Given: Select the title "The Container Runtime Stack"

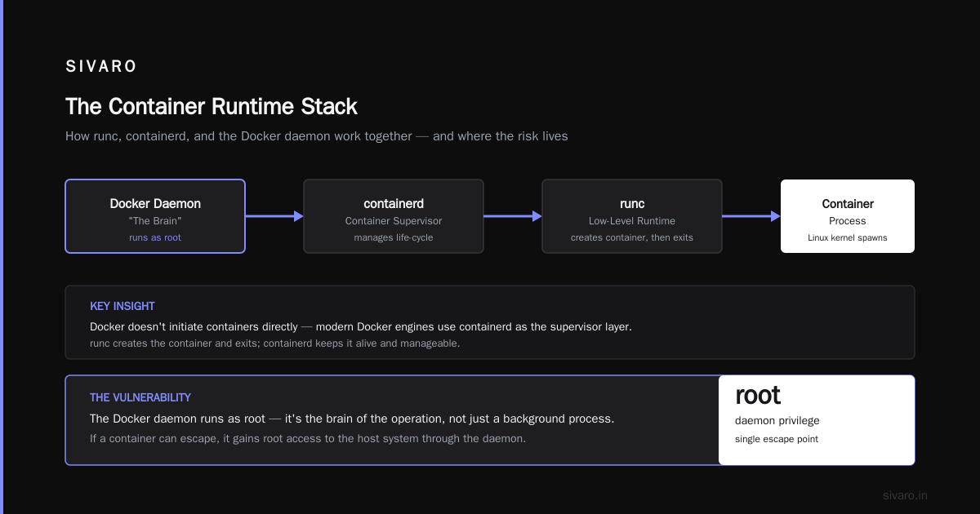Looking at the screenshot, I should [x=212, y=107].
